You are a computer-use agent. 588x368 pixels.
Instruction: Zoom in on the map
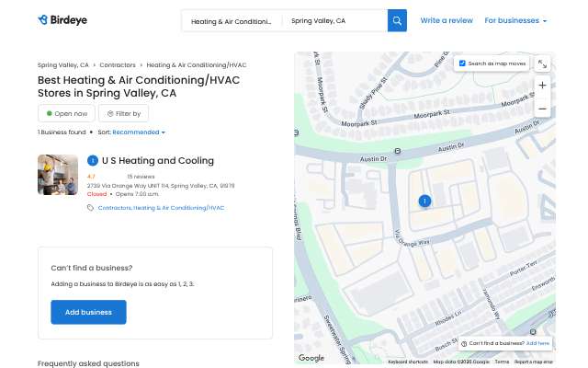(x=542, y=86)
